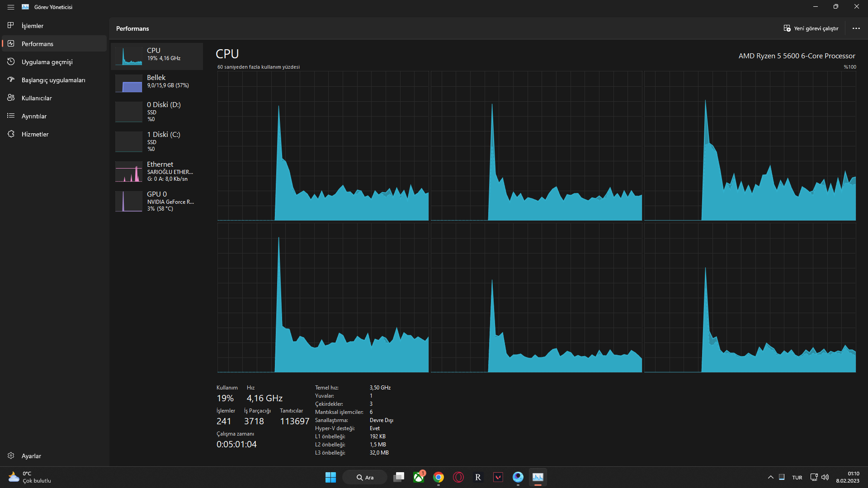
Task: Click the 0:05:01:04 uptime value
Action: (236, 444)
